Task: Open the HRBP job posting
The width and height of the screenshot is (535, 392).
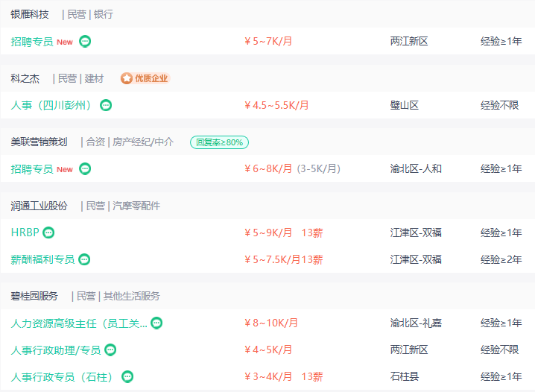Action: coord(25,233)
